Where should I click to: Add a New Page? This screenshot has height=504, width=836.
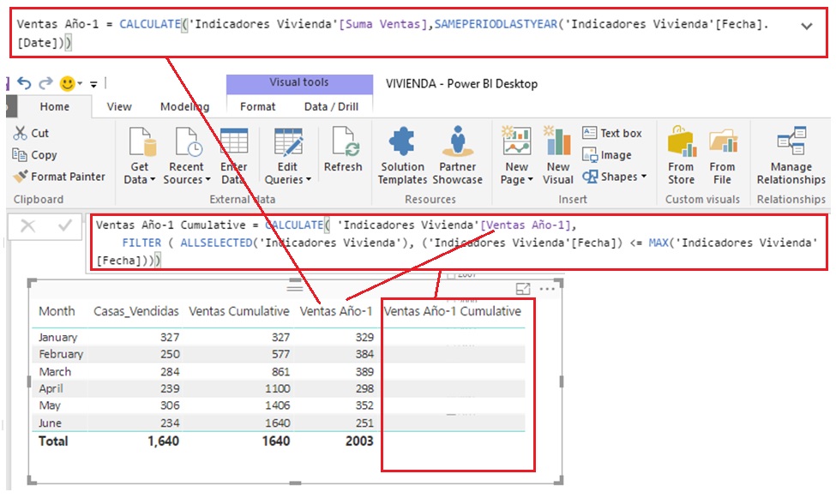[x=517, y=156]
